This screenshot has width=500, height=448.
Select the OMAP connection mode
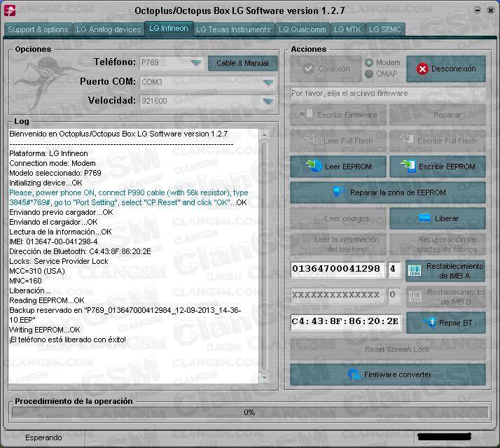tap(369, 74)
